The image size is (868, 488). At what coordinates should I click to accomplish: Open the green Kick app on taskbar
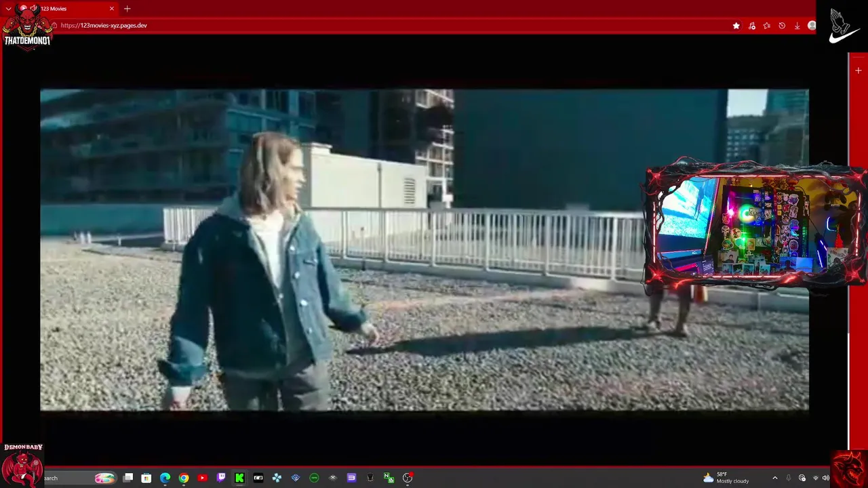pyautogui.click(x=239, y=478)
